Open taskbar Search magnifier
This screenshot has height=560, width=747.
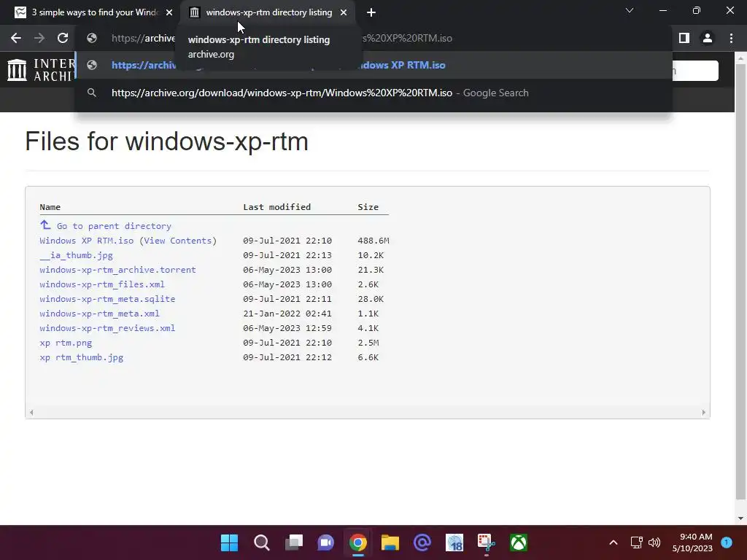pyautogui.click(x=262, y=542)
